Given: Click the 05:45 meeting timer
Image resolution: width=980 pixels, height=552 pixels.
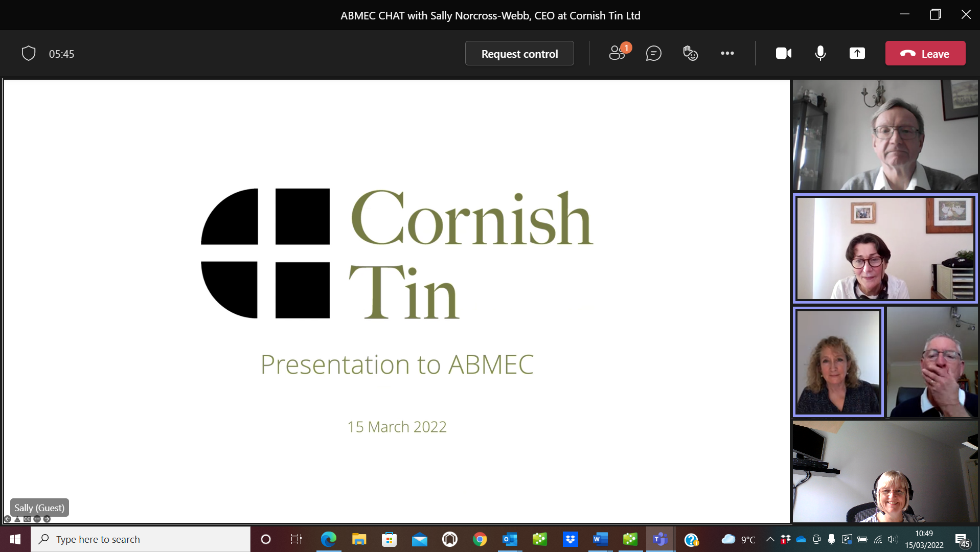Looking at the screenshot, I should (61, 54).
